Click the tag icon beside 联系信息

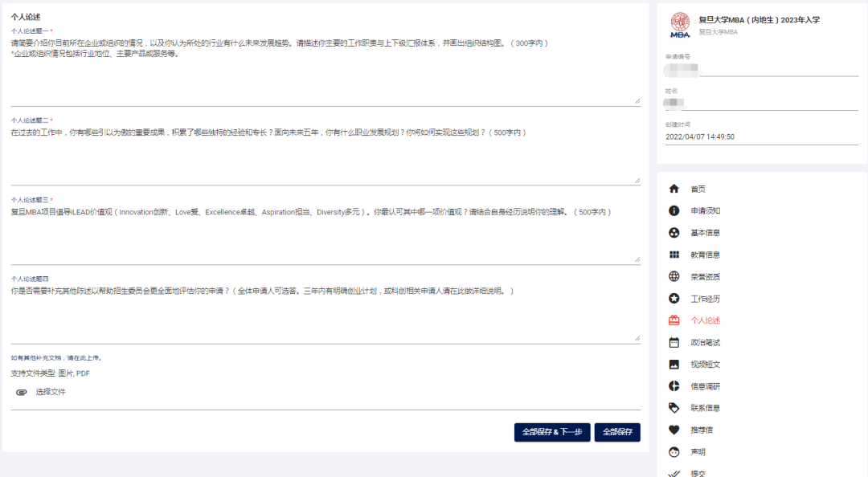point(674,408)
